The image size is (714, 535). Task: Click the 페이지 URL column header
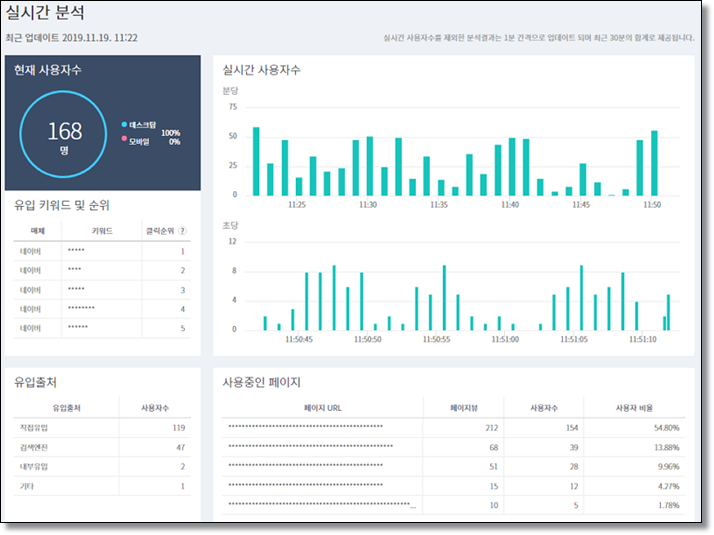(x=323, y=408)
